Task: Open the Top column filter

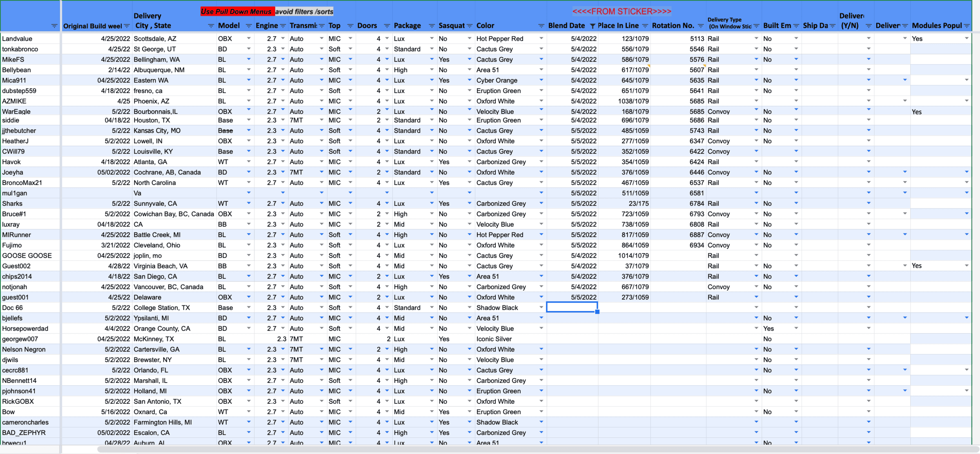Action: 350,26
